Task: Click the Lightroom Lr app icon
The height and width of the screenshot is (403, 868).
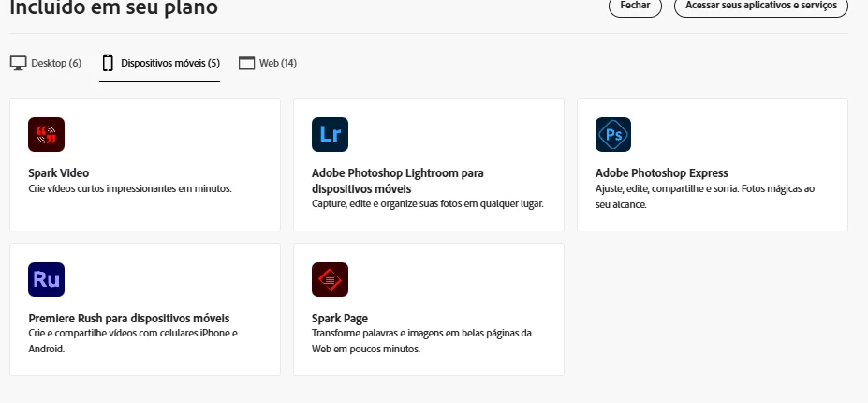Action: coord(330,134)
